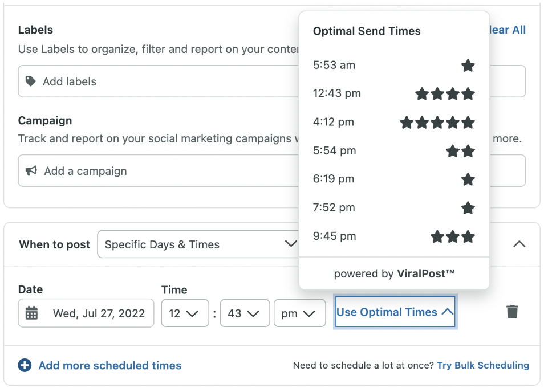Select the 5:54 pm optimal time
This screenshot has height=392, width=544.
tap(335, 150)
